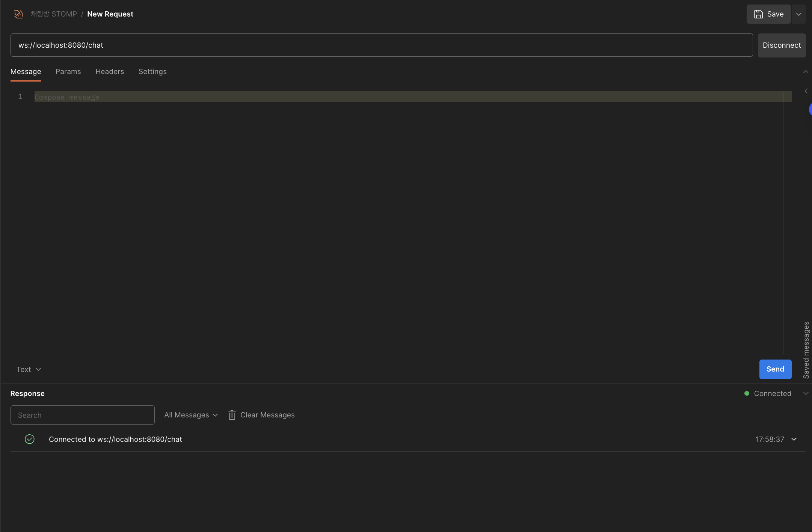Collapse the Response panel chevron
Image resolution: width=812 pixels, height=532 pixels.
tap(806, 393)
